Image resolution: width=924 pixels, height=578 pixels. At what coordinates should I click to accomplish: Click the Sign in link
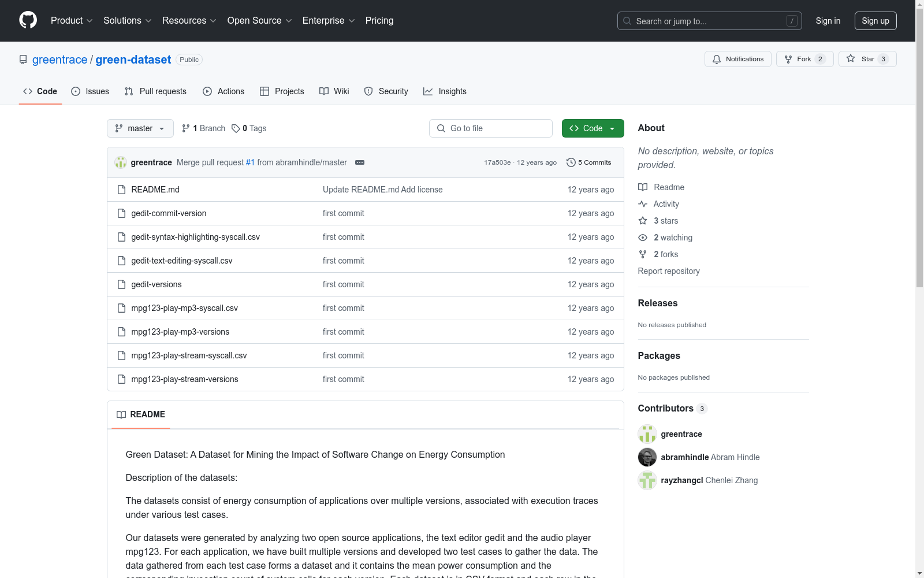(828, 21)
